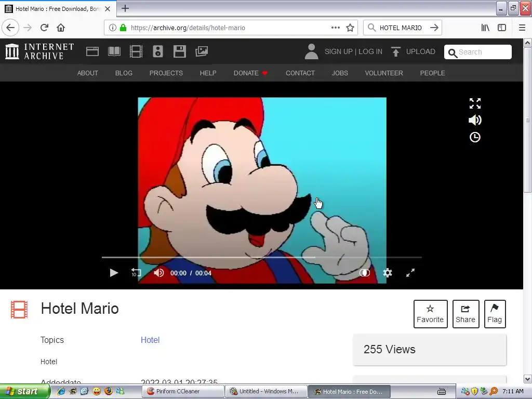Screen dimensions: 532x399
Task: Open a new browser tab
Action: pos(125,8)
